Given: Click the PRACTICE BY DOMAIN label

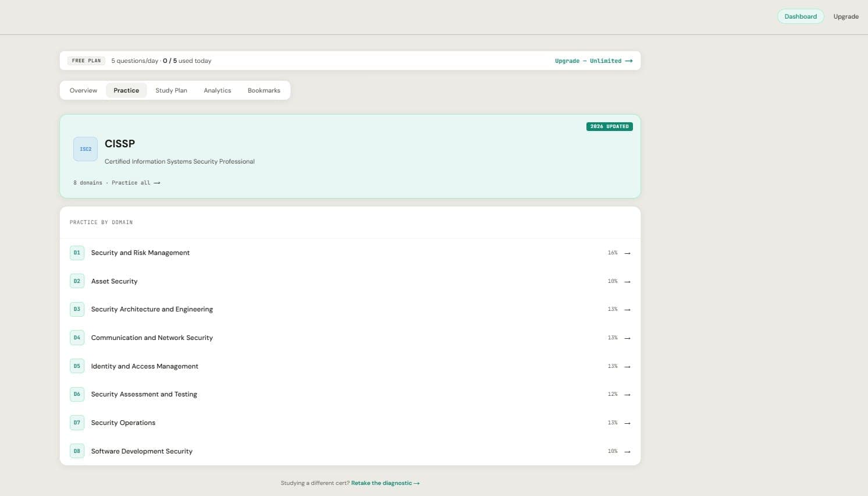Looking at the screenshot, I should pos(101,222).
